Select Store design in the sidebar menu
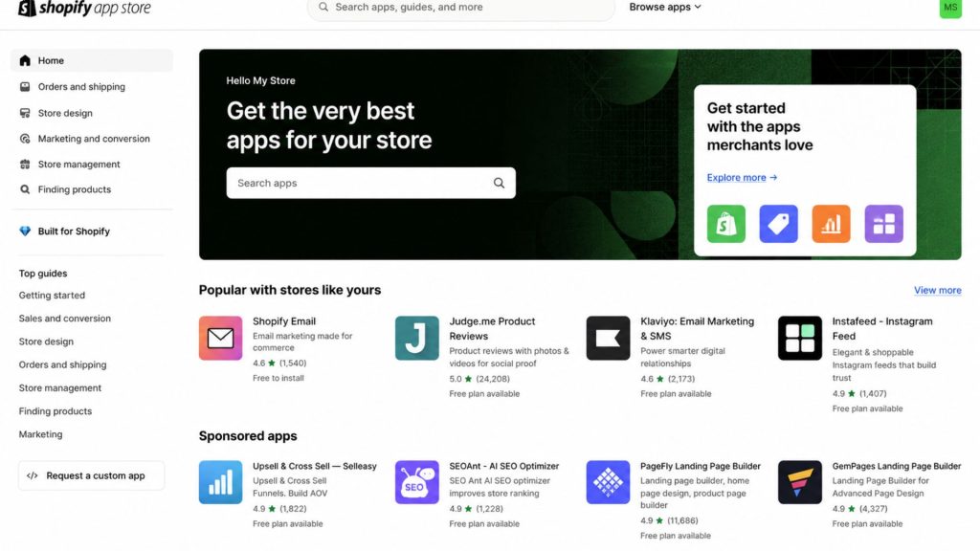Screen dimensions: 980x551 tap(65, 113)
